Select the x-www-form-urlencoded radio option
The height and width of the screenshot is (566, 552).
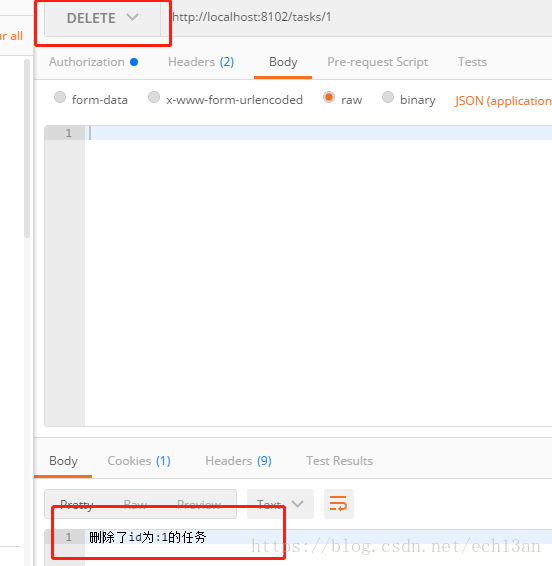(x=154, y=97)
